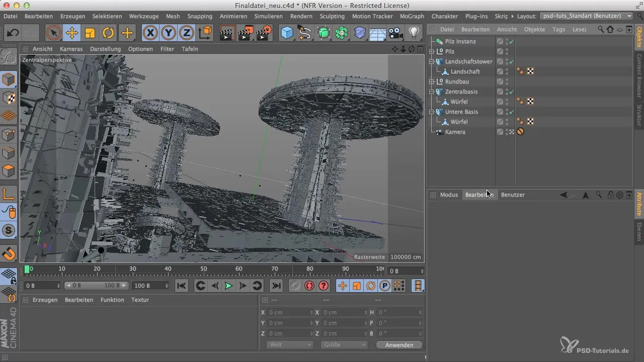Image resolution: width=644 pixels, height=362 pixels.
Task: Open the viewport Filter menu
Action: (167, 49)
